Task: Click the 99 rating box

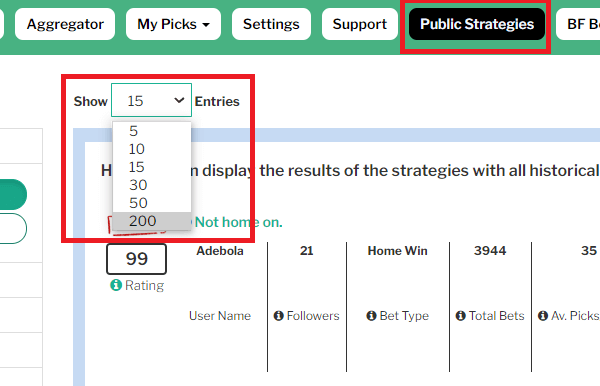Action: (137, 259)
